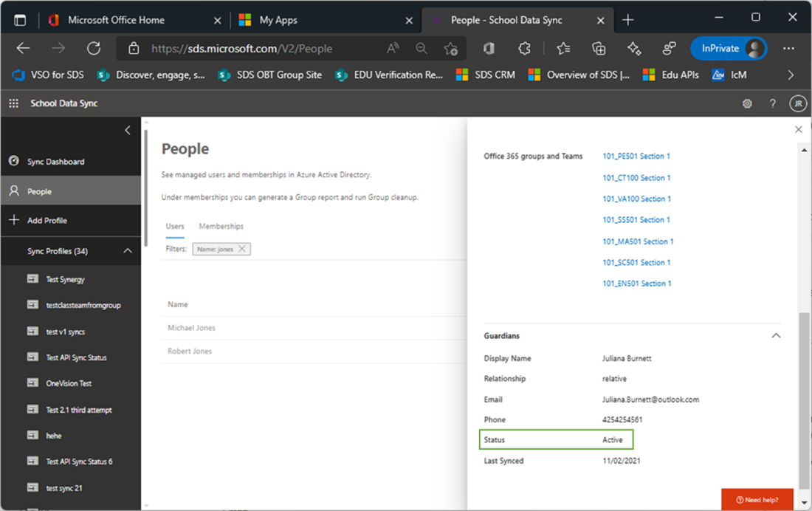Click the Add Profile plus icon
The height and width of the screenshot is (511, 812).
pyautogui.click(x=14, y=220)
